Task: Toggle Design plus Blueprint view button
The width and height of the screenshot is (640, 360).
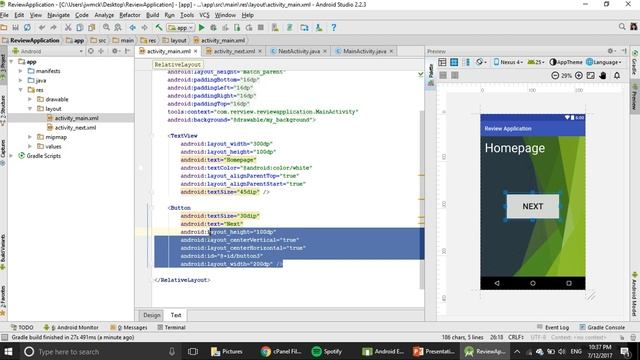Action: point(467,62)
